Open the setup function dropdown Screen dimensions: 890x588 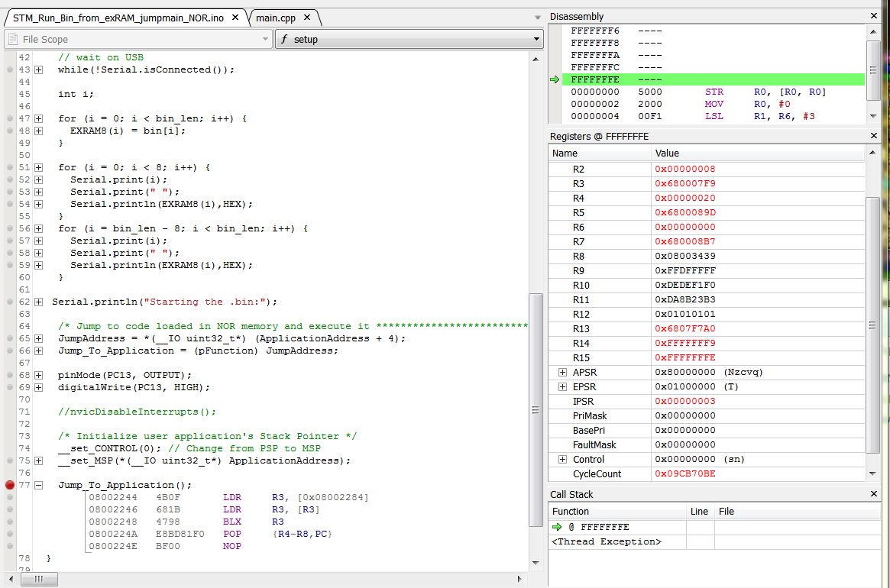point(536,39)
